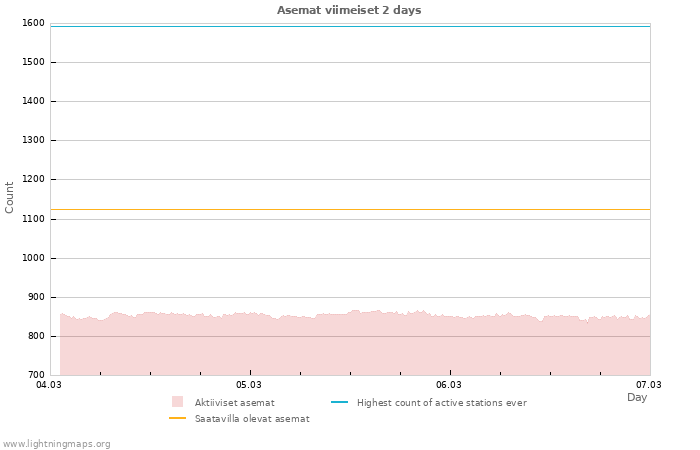Toggle the Saatavilla olevat asemat legend label
The width and height of the screenshot is (700, 450).
click(251, 419)
